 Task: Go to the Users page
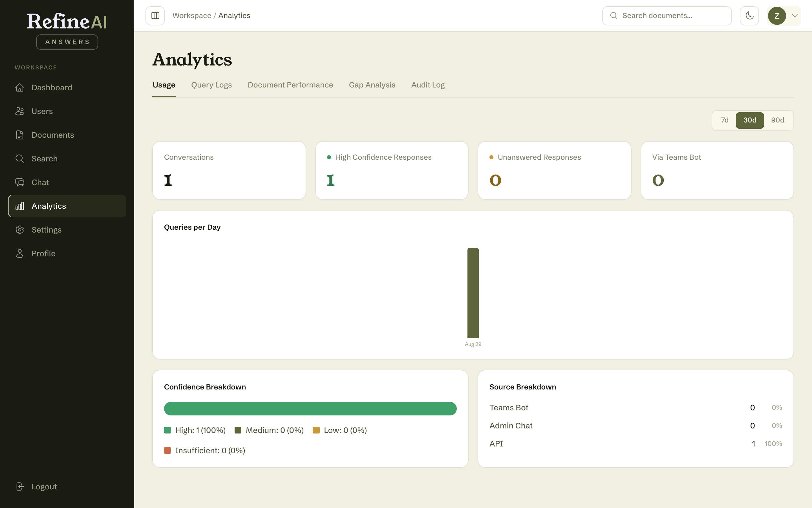[67, 111]
